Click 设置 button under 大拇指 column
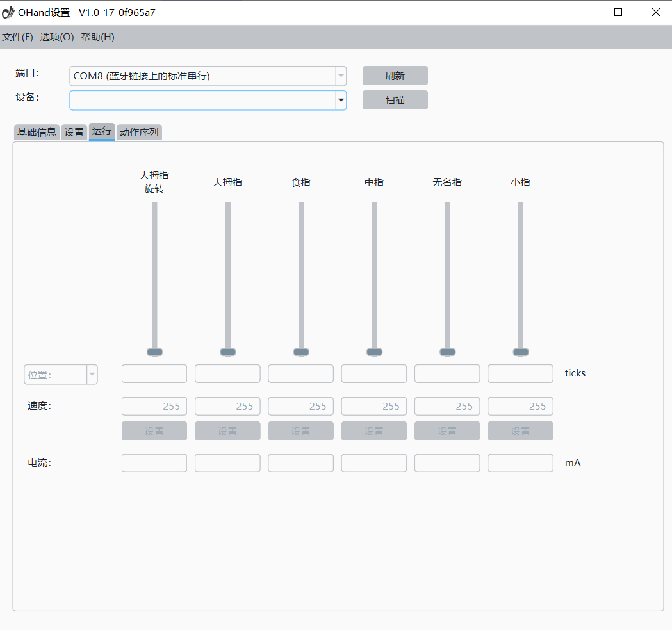Viewport: 672px width, 630px height. 227,431
